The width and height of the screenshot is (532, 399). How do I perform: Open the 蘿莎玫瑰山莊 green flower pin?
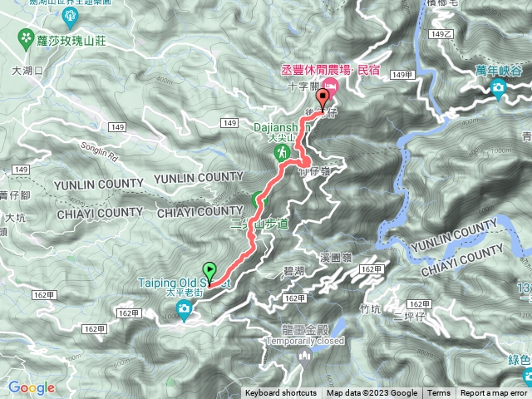(x=26, y=39)
